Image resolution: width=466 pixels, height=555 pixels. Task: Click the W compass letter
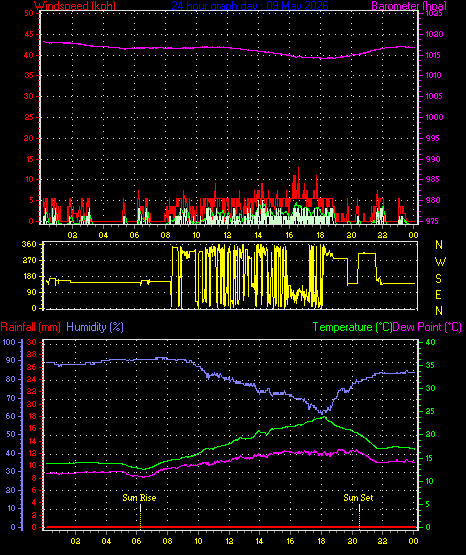click(x=440, y=262)
